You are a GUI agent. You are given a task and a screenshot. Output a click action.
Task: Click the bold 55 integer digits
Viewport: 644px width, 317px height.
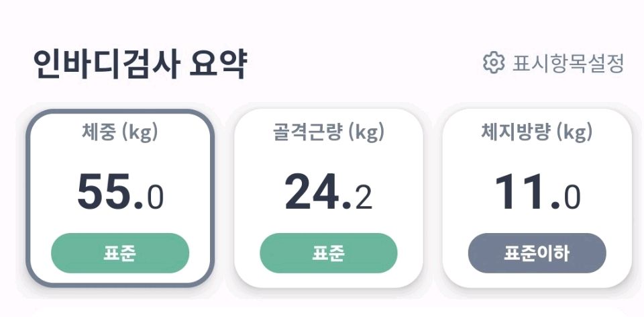[104, 193]
